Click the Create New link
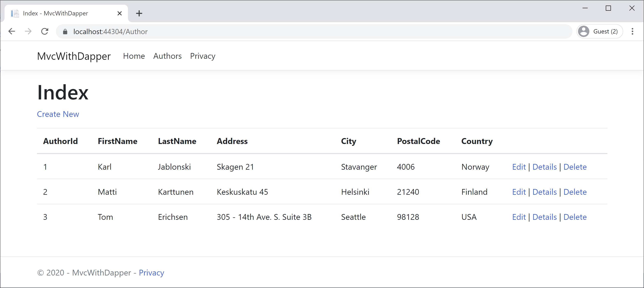 58,114
